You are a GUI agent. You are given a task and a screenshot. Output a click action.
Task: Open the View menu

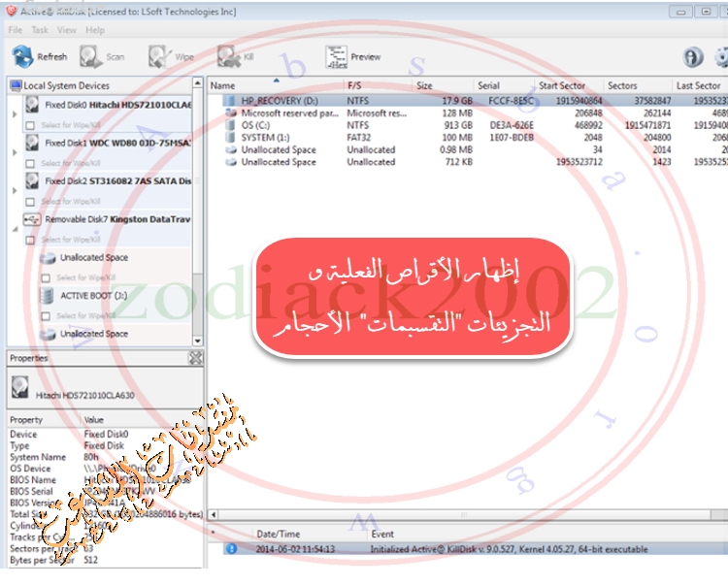[x=67, y=30]
